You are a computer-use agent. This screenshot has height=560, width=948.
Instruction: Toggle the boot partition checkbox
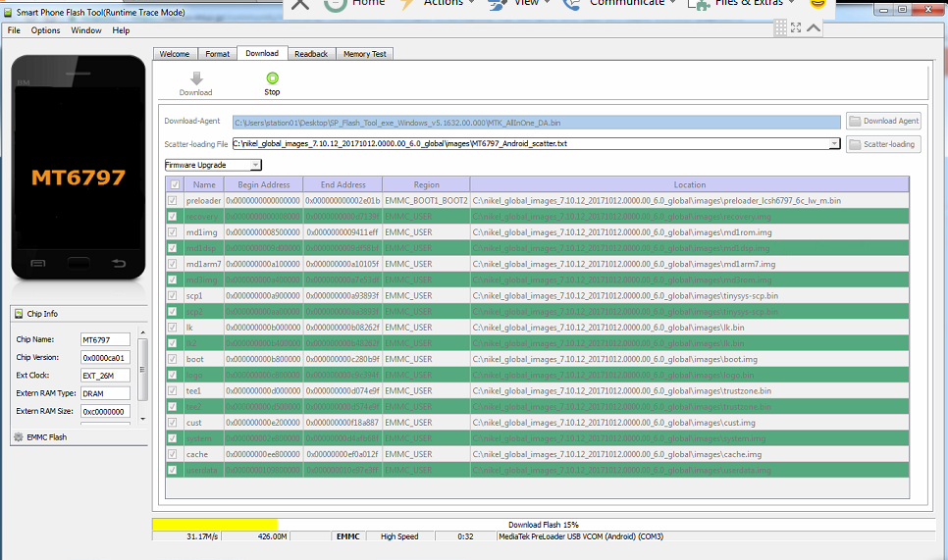pyautogui.click(x=174, y=359)
